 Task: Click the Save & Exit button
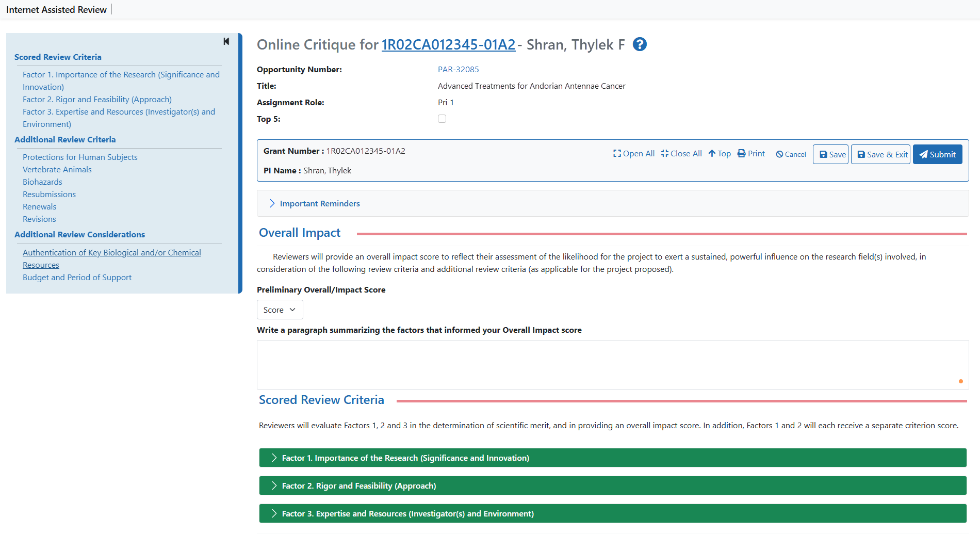tap(880, 154)
